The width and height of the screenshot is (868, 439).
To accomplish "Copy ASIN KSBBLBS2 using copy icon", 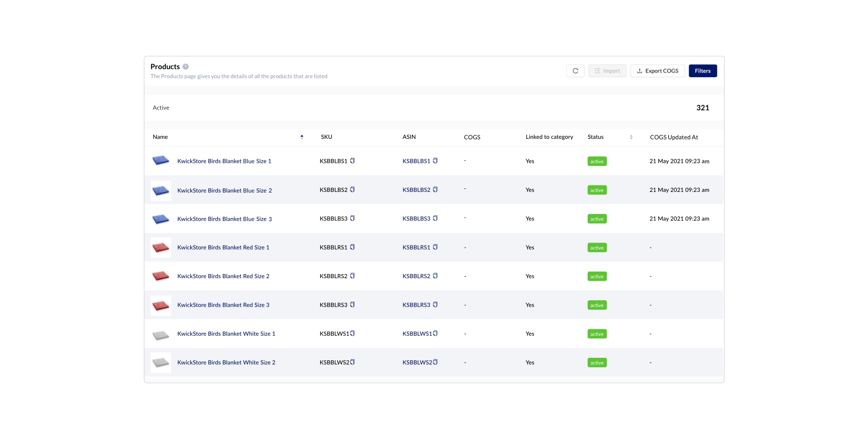I will point(435,189).
